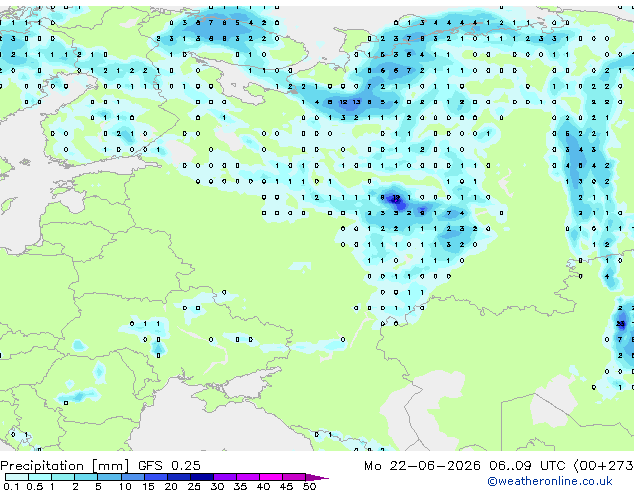634x490 pixels.
Task: Select the 'Precipitation [mm]' title text
Action: pyautogui.click(x=65, y=466)
